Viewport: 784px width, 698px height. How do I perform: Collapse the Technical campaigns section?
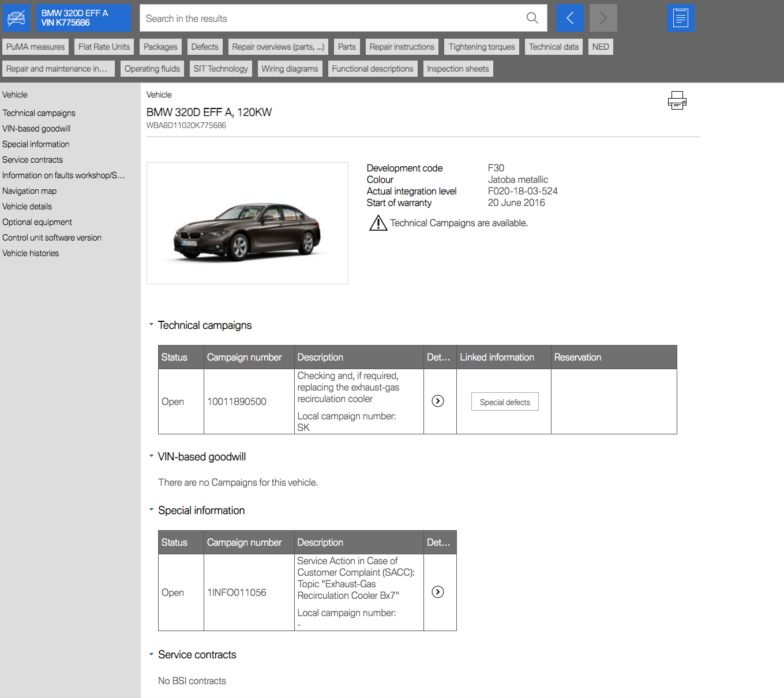tap(151, 325)
